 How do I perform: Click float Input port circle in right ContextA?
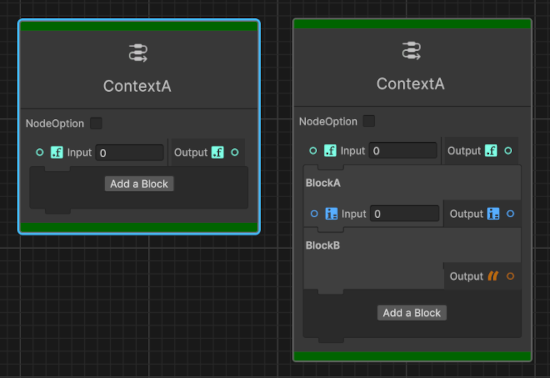(x=313, y=151)
